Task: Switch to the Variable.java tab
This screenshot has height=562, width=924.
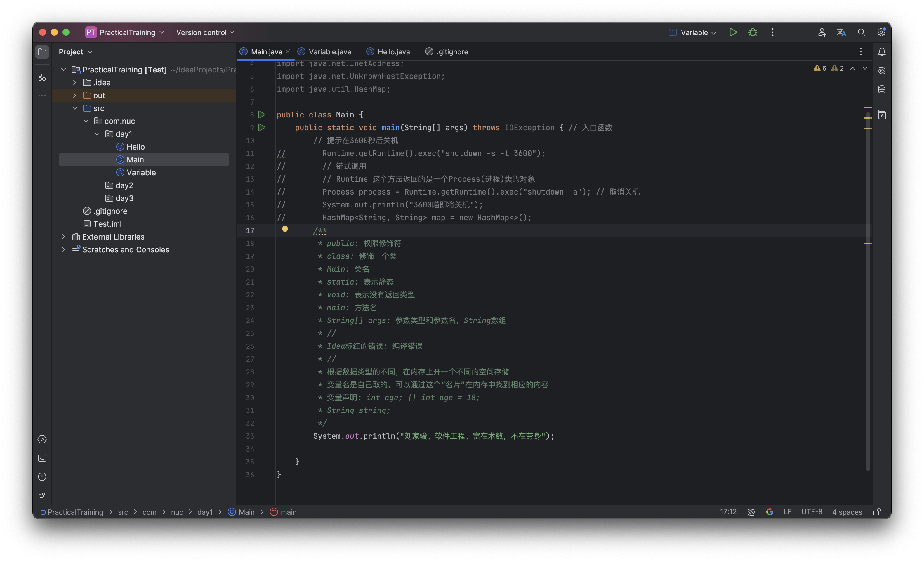Action: pyautogui.click(x=325, y=52)
